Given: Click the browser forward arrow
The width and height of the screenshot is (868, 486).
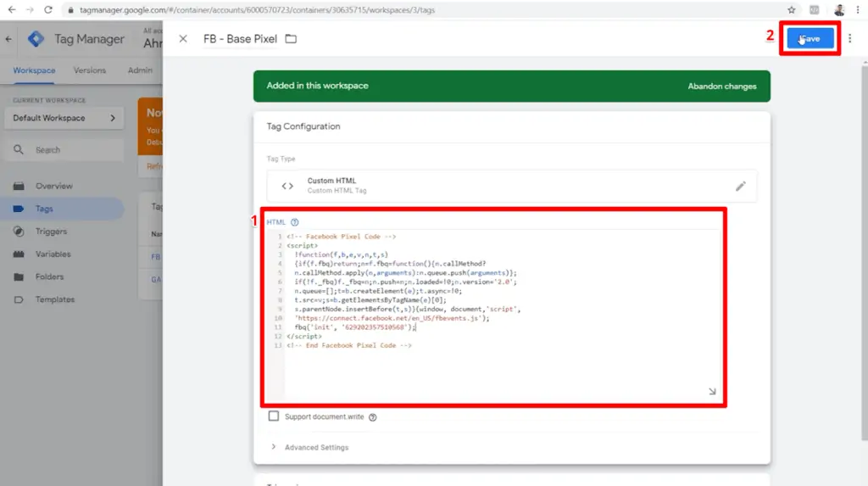Looking at the screenshot, I should [x=30, y=10].
